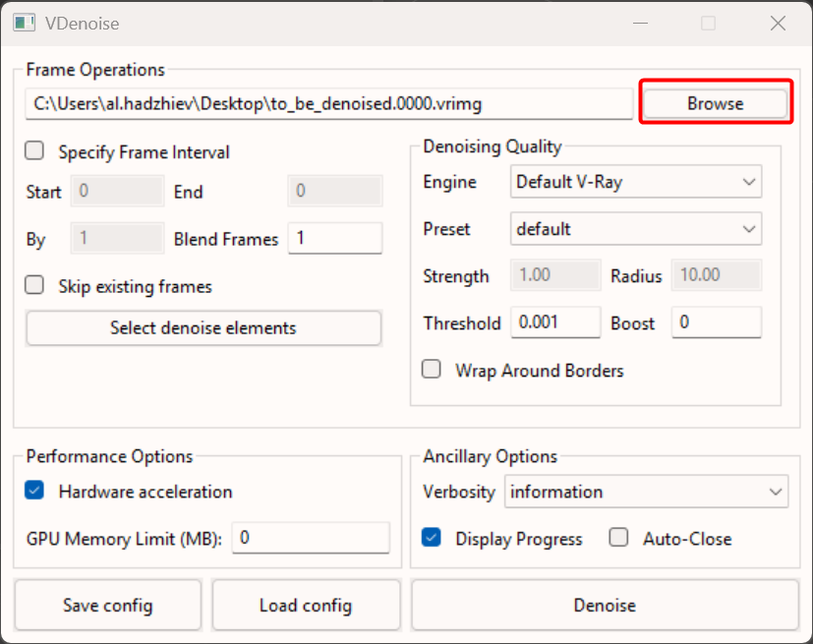Click the Save config button
This screenshot has width=813, height=644.
click(107, 605)
